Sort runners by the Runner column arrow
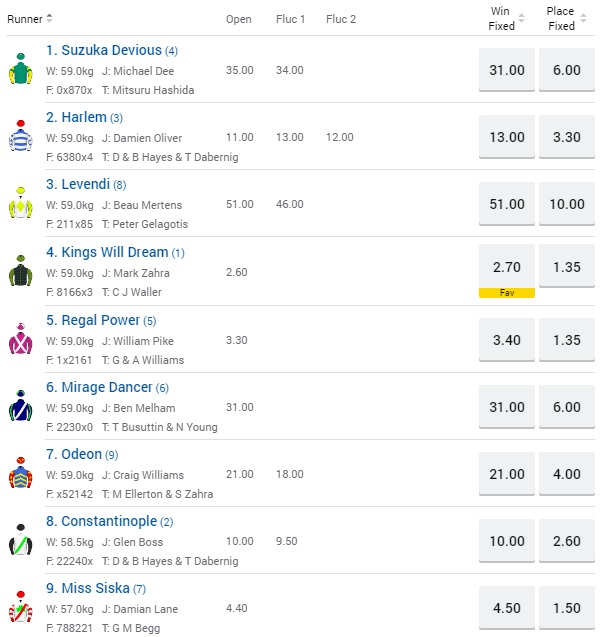The height and width of the screenshot is (637, 602). 50,19
